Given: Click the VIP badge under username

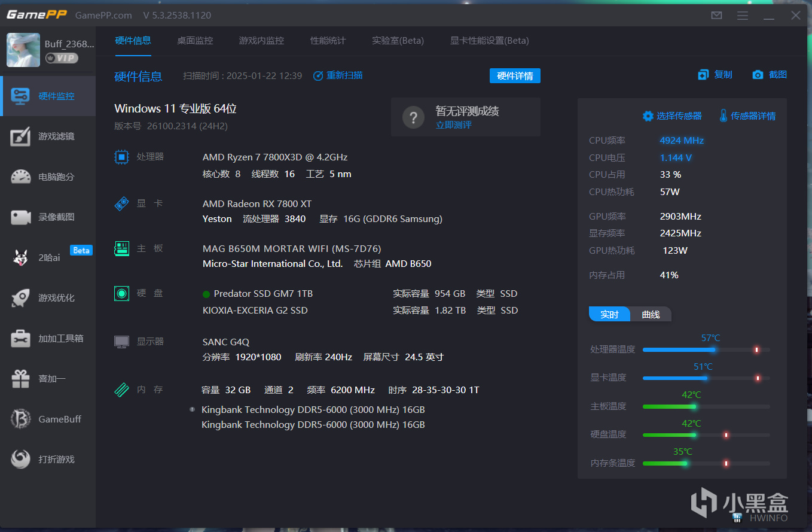Looking at the screenshot, I should pyautogui.click(x=62, y=58).
